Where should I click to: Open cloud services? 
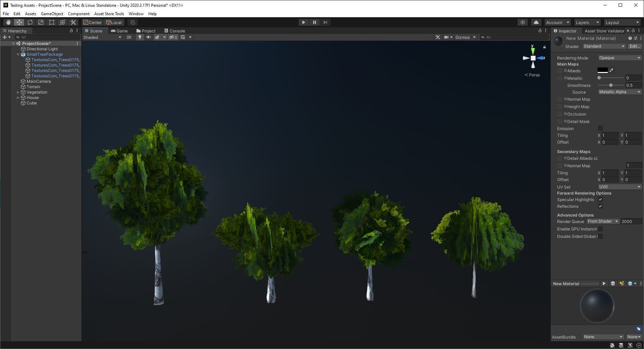pos(536,22)
